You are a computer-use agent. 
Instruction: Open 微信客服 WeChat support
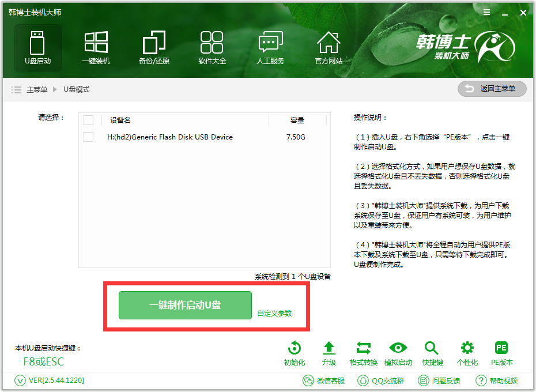pyautogui.click(x=324, y=380)
